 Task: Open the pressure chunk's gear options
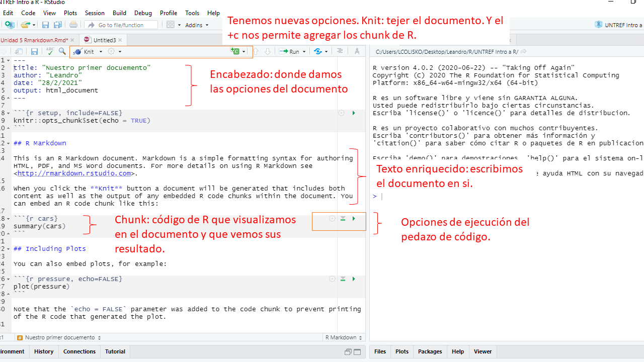click(332, 279)
